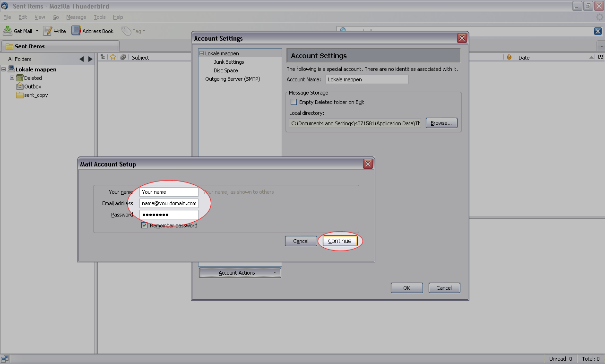Click the Email address input field

[169, 203]
